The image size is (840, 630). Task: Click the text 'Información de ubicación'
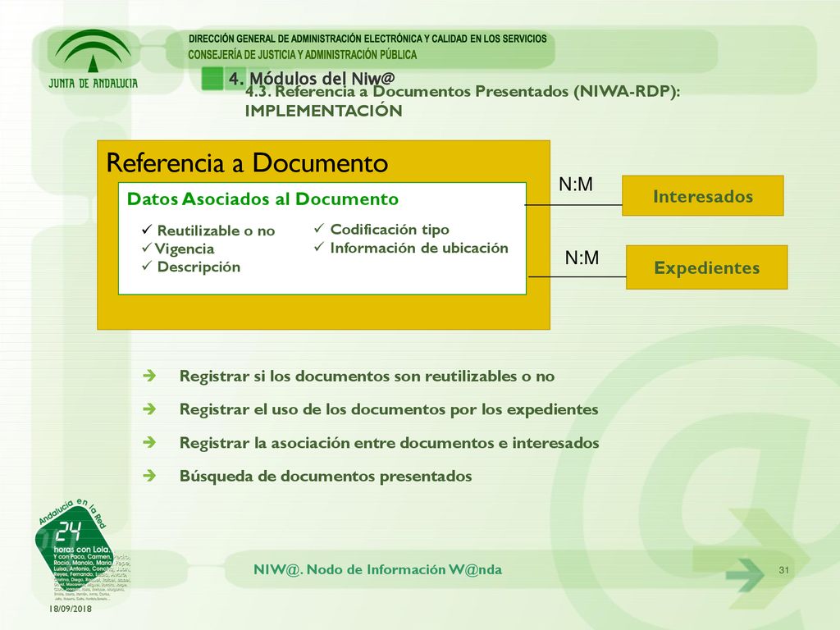(419, 248)
